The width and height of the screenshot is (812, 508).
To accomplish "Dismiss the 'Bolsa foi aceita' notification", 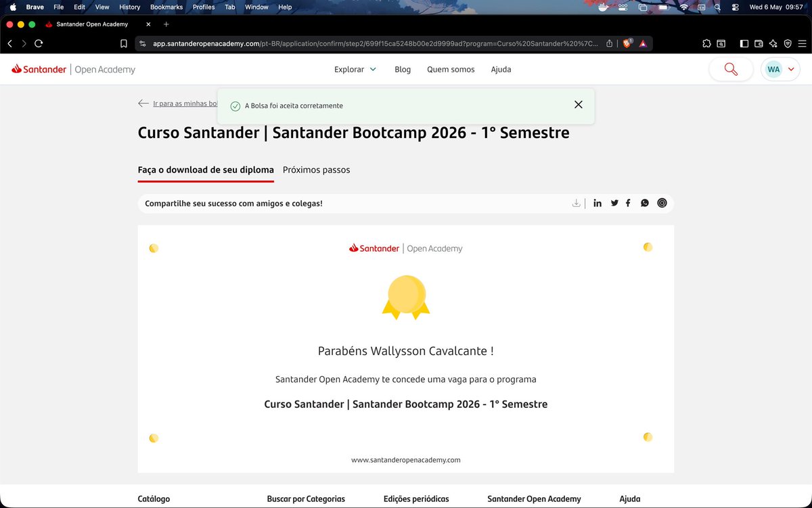I will click(578, 105).
